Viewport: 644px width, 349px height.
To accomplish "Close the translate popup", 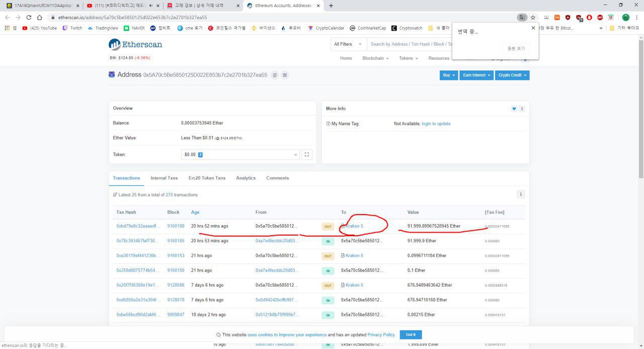I will pos(533,28).
